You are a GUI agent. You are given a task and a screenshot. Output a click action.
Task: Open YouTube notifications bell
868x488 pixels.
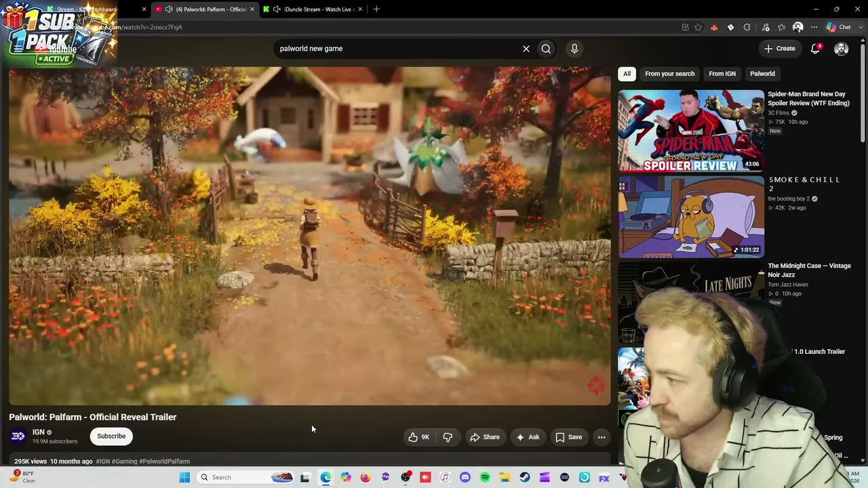(816, 49)
